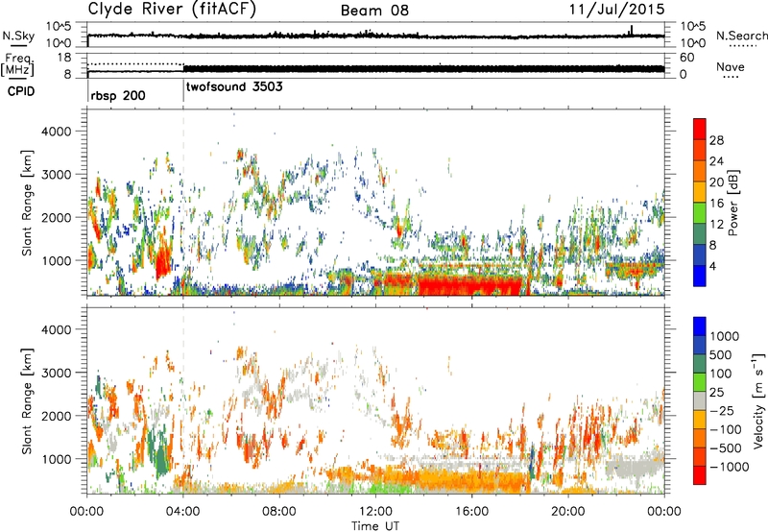Select the "20:00" time axis tick label
Screen dimensions: 768x532
click(x=567, y=512)
